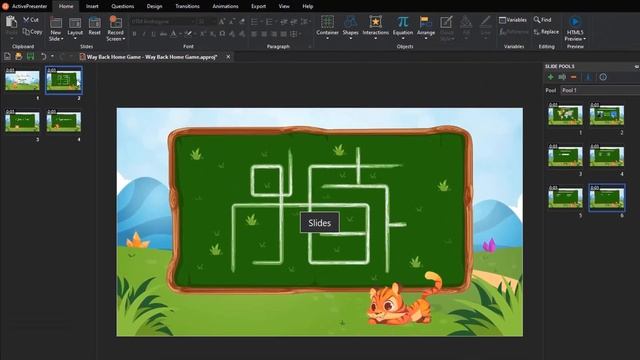Click the green add pool plus icon

click(x=551, y=77)
